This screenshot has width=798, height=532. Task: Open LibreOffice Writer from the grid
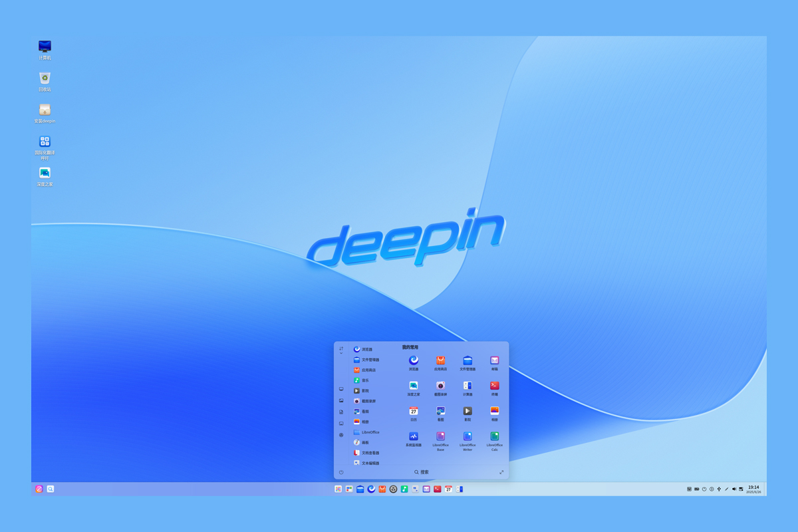467,440
